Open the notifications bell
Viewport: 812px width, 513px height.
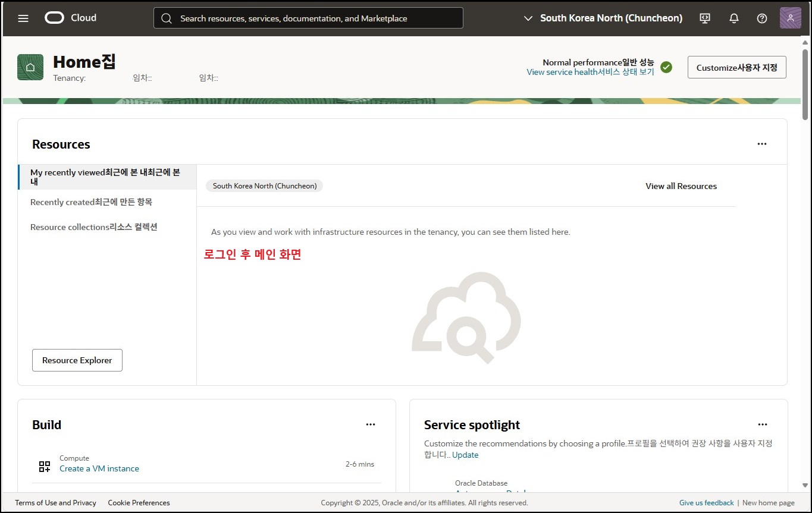[x=734, y=18]
